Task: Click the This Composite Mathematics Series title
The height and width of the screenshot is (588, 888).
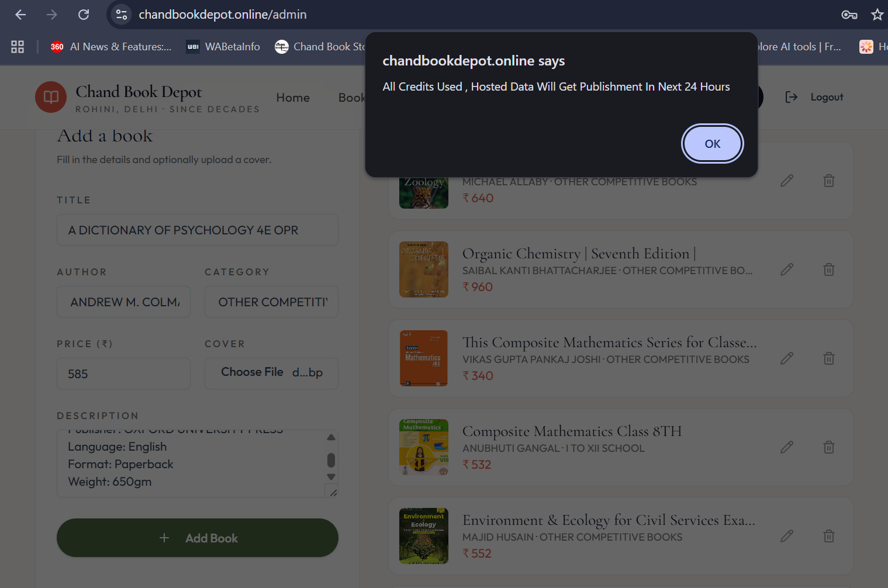Action: (610, 342)
